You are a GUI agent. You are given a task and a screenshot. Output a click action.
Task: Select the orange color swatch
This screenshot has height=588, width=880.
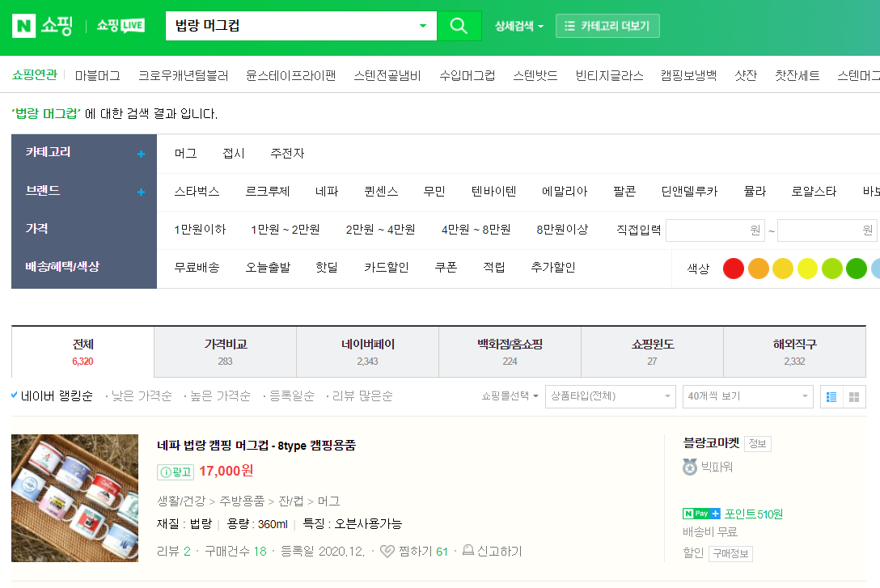(758, 269)
